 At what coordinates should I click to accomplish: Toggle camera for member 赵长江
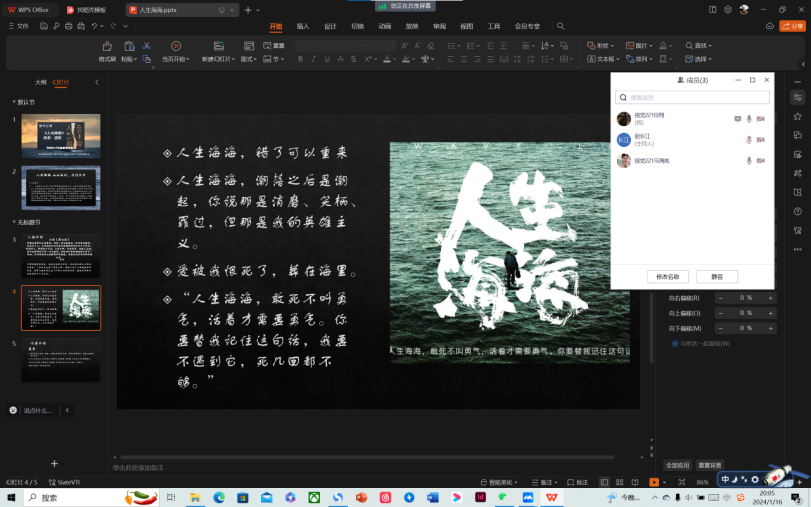tap(761, 139)
